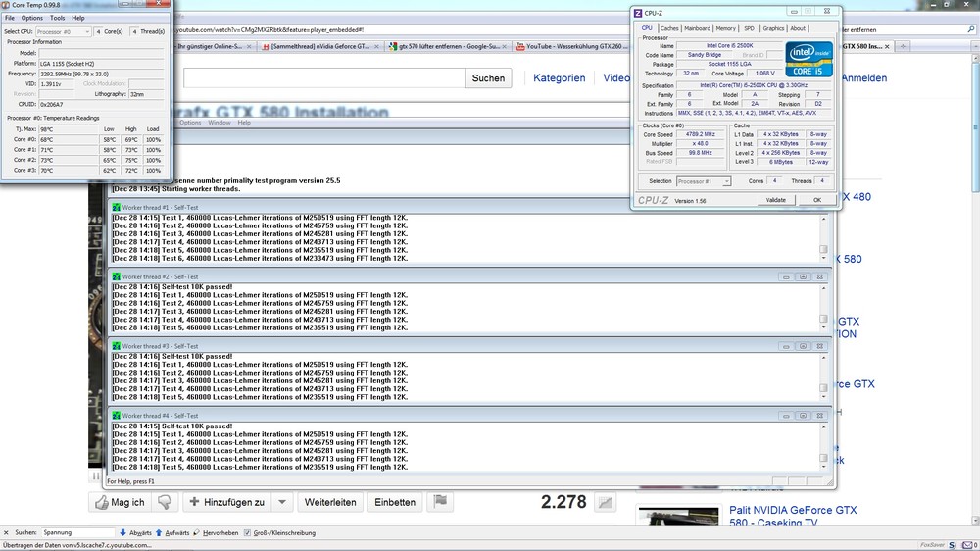Open the Select CPU dropdown in Core Temp
The height and width of the screenshot is (551, 980).
[x=63, y=32]
